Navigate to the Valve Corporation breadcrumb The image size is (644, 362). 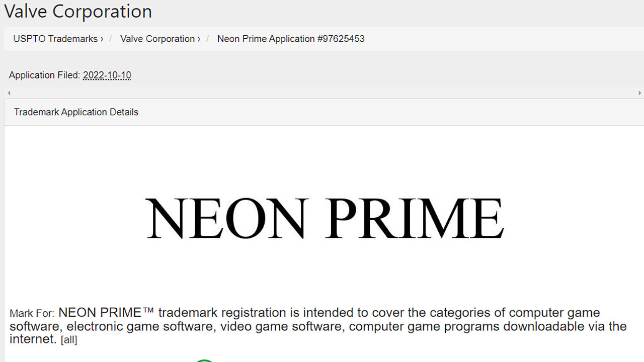click(157, 39)
